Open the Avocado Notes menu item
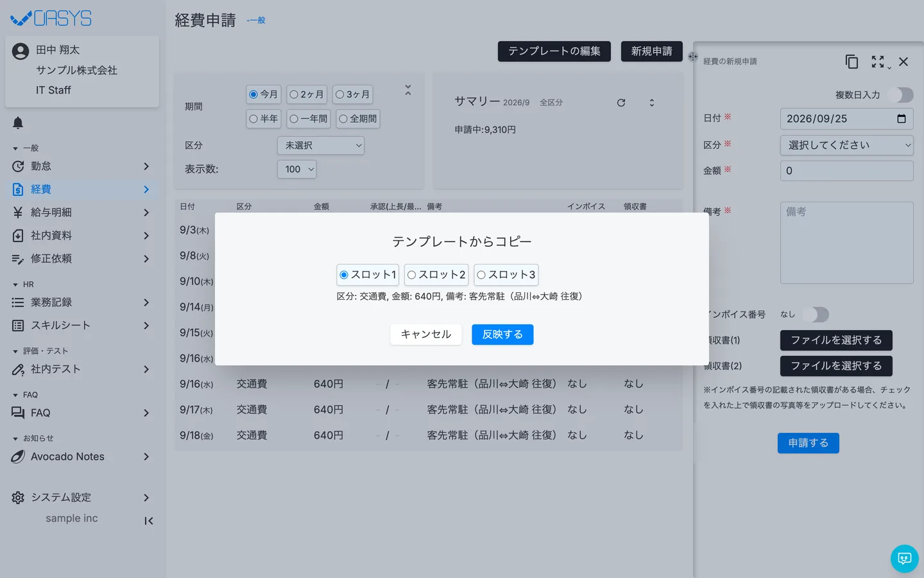Viewport: 924px width, 578px height. click(x=81, y=457)
